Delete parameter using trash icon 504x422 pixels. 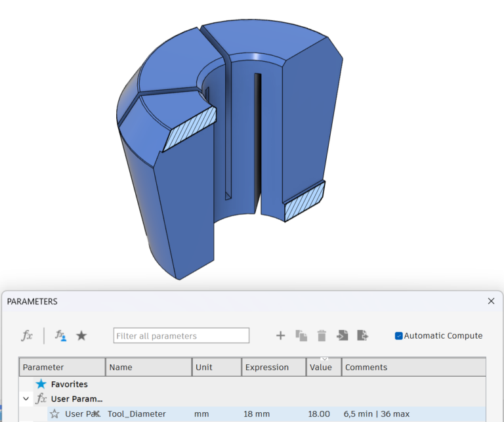[x=322, y=335]
